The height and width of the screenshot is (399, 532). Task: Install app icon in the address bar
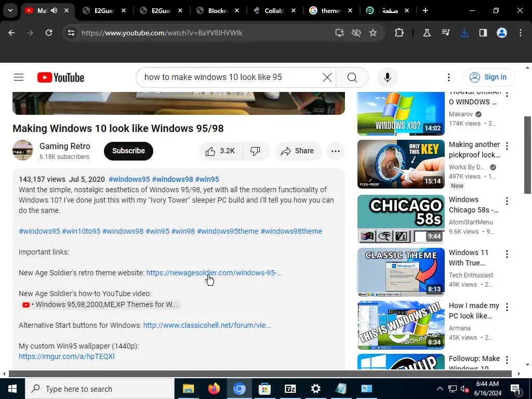tap(339, 33)
